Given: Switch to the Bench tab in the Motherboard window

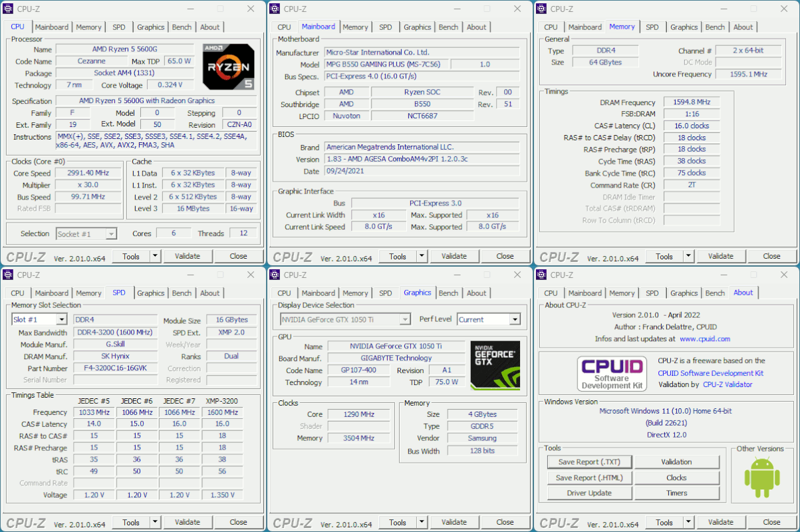Looking at the screenshot, I should tap(448, 27).
